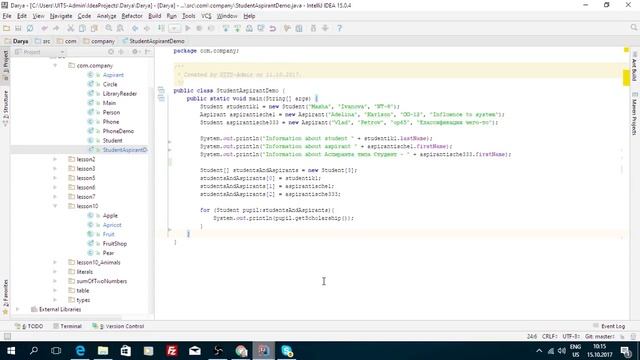Click the Help question mark icon

(339, 28)
